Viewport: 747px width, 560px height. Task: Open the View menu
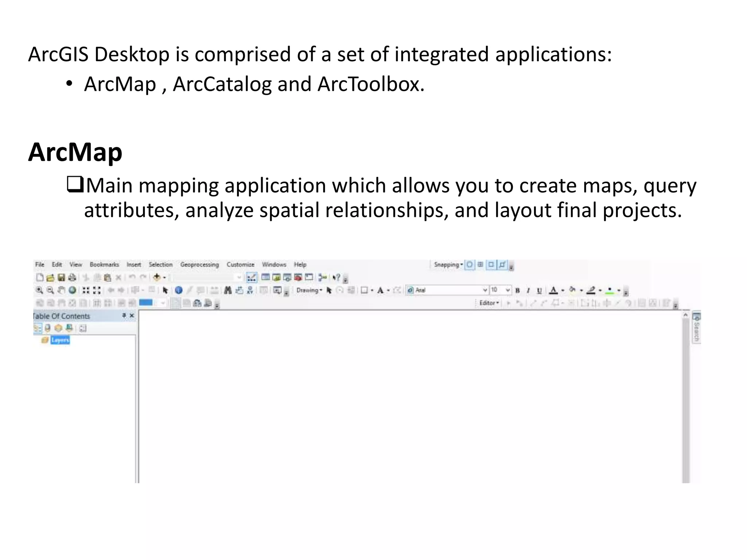coord(76,264)
